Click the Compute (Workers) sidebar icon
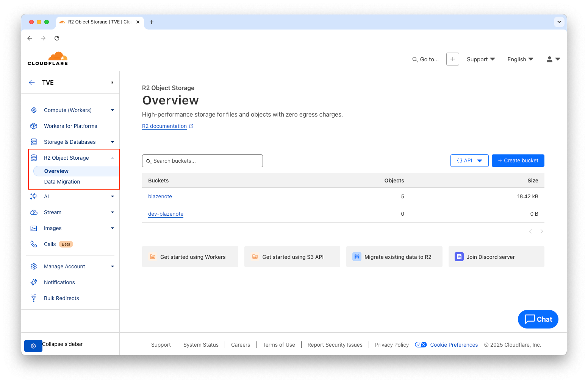This screenshot has height=383, width=588. [34, 110]
